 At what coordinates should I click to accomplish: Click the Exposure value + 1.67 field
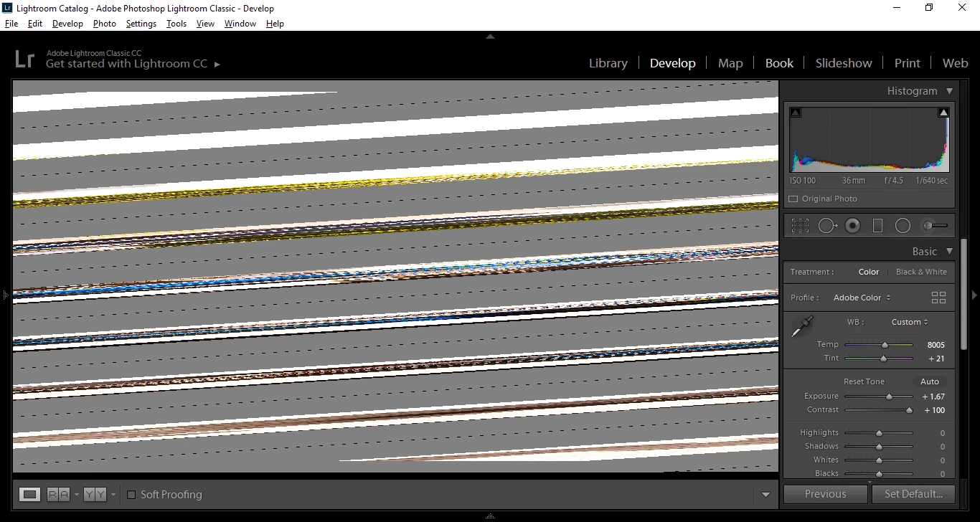[933, 397]
